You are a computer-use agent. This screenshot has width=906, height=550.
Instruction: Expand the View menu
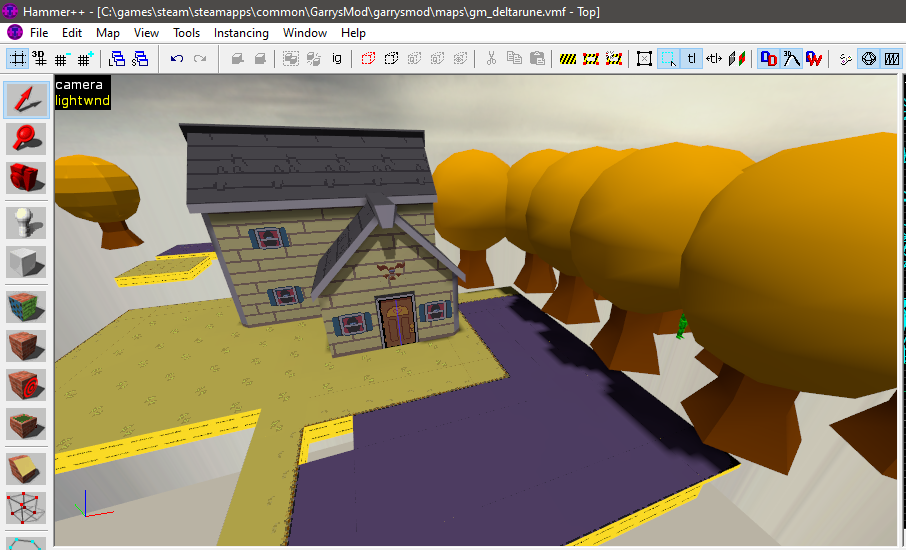pos(146,33)
